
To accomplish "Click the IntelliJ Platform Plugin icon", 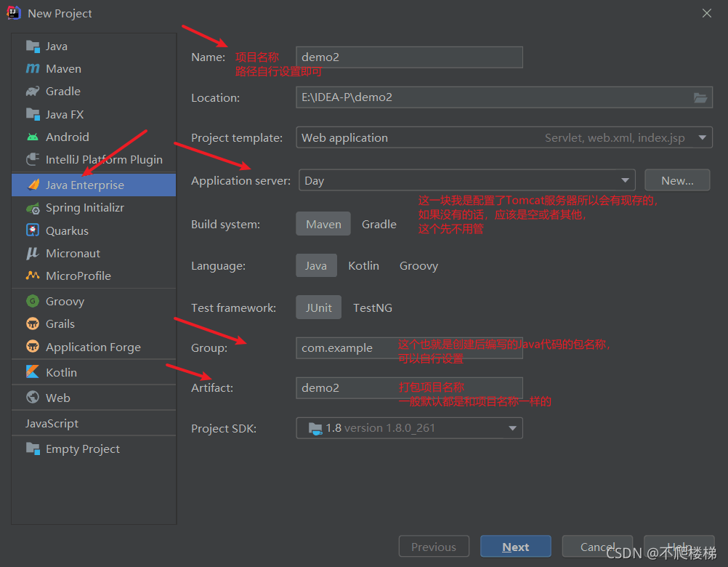I will [x=33, y=159].
